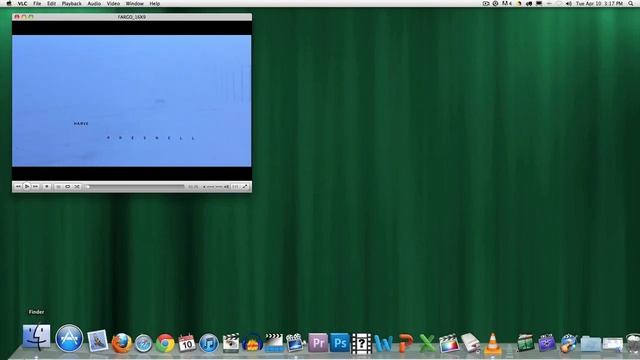Image resolution: width=640 pixels, height=360 pixels.
Task: Open the App Store from the Dock
Action: click(69, 338)
